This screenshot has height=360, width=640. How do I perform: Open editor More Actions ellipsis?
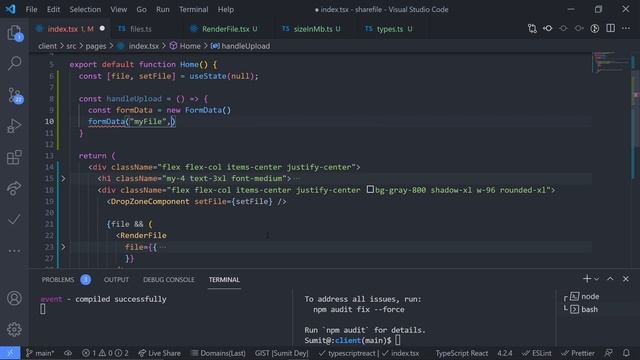pos(626,29)
